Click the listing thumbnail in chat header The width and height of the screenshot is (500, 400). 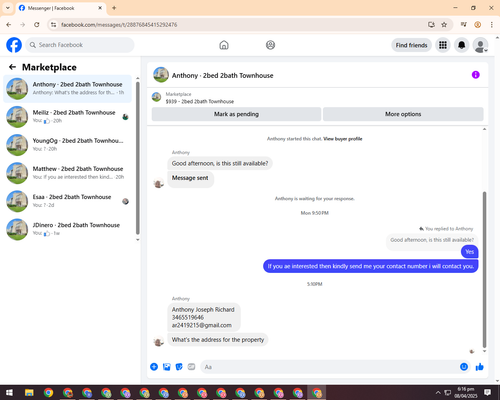pos(156,97)
